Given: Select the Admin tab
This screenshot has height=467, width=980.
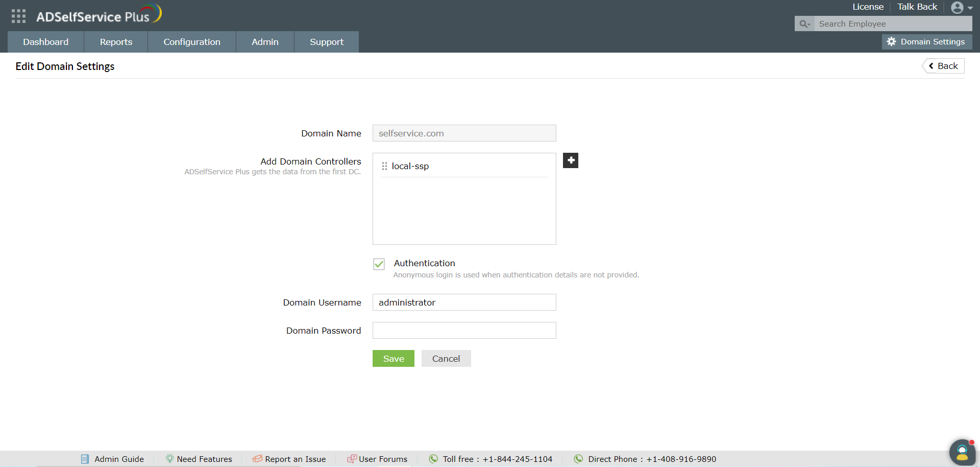Looking at the screenshot, I should (x=265, y=42).
